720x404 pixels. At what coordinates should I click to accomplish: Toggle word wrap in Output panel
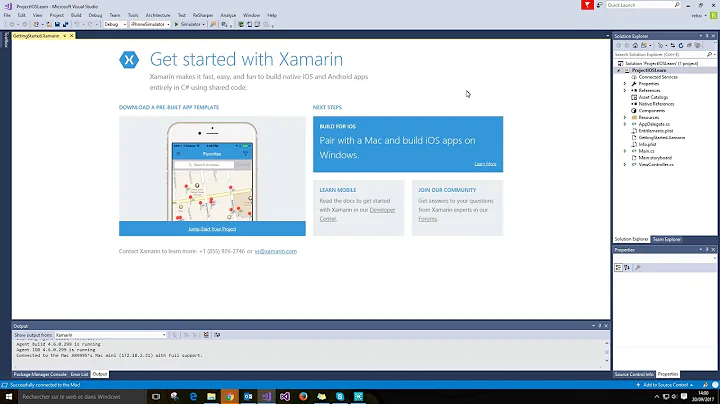[217, 335]
